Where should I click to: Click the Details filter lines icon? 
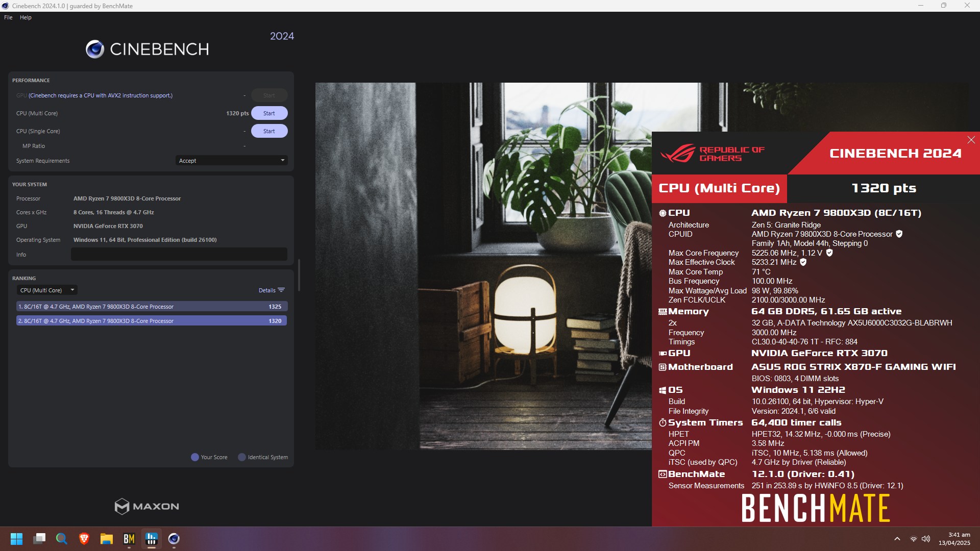(x=281, y=290)
